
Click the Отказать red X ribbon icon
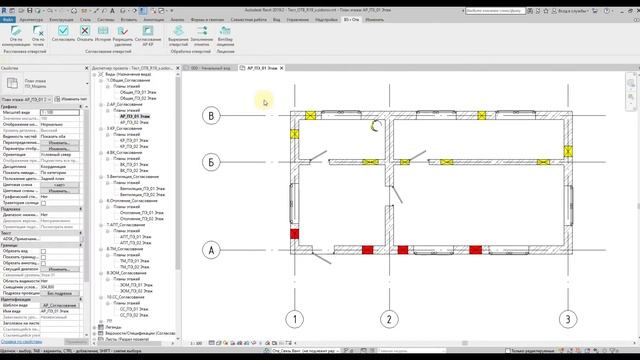[x=84, y=31]
